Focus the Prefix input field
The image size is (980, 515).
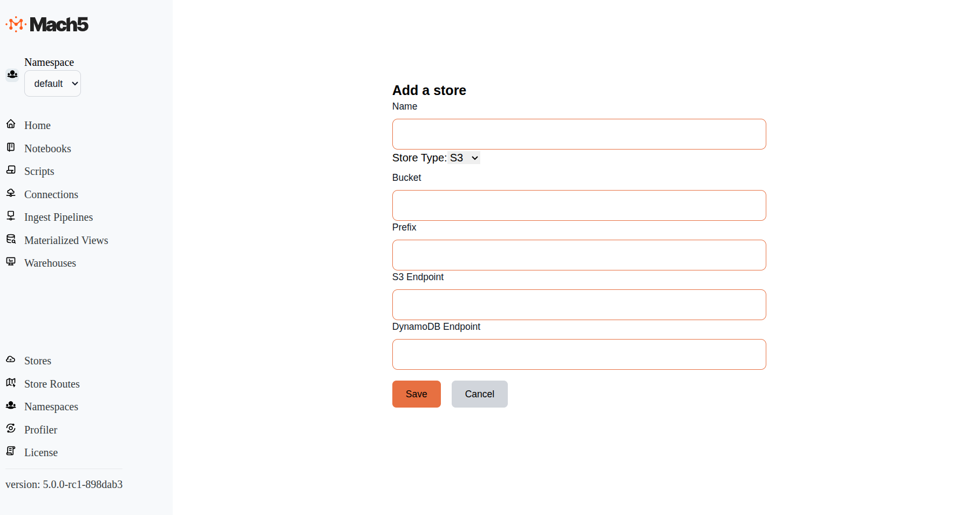tap(579, 255)
